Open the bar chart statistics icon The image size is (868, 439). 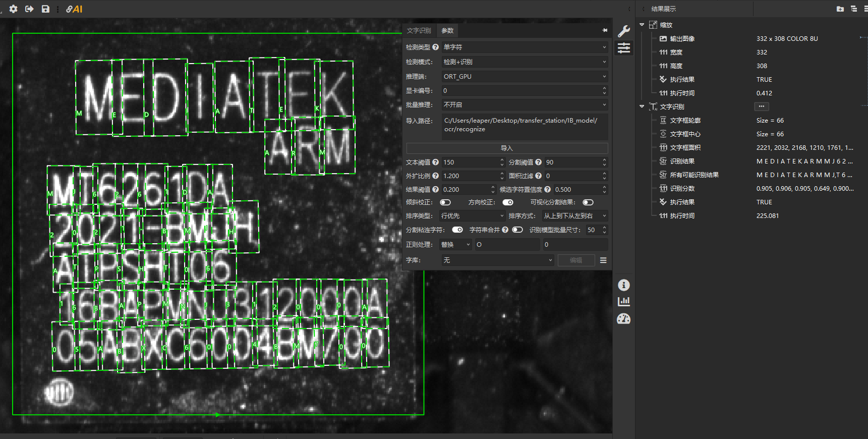(x=624, y=302)
